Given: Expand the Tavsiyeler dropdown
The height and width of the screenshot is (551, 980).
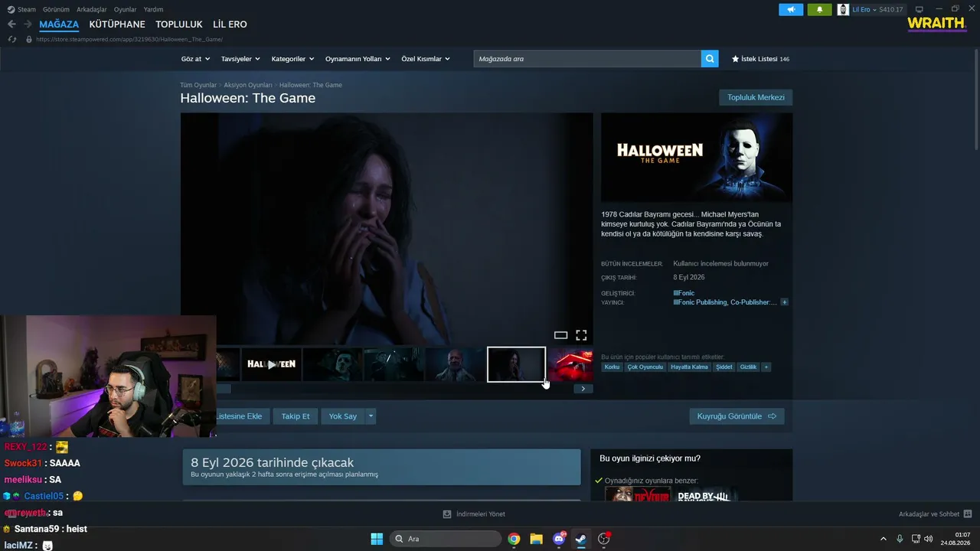Looking at the screenshot, I should tap(240, 59).
